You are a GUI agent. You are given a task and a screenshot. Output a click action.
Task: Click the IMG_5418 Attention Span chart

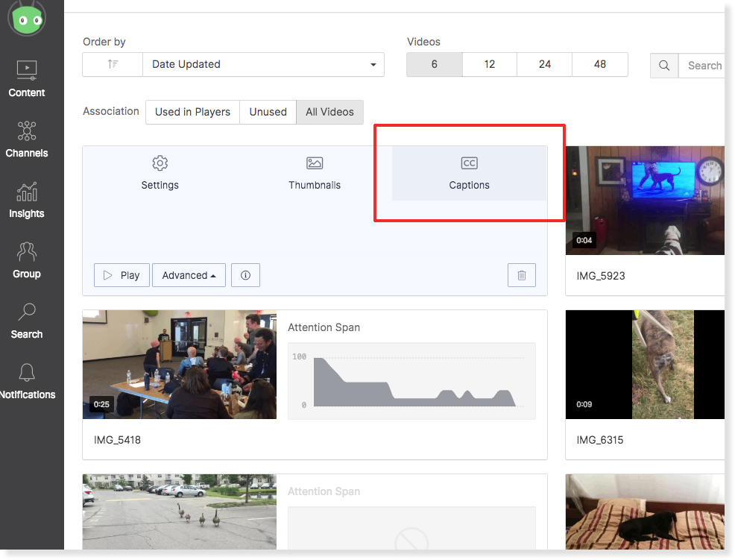[411, 381]
